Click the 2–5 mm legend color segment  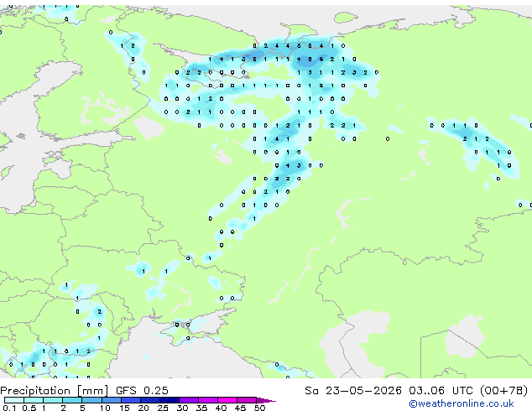click(72, 400)
